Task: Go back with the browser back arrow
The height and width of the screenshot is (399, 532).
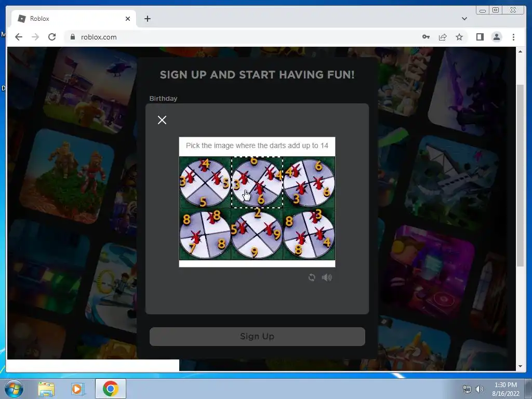Action: [19, 37]
